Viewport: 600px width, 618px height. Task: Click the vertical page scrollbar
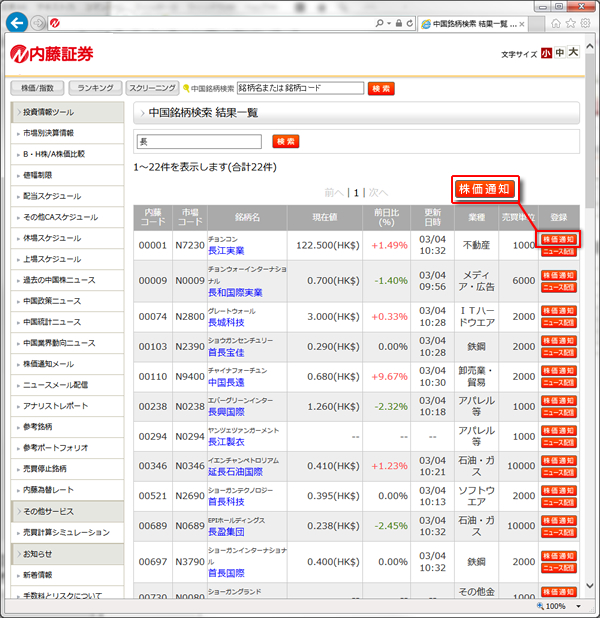click(x=590, y=350)
